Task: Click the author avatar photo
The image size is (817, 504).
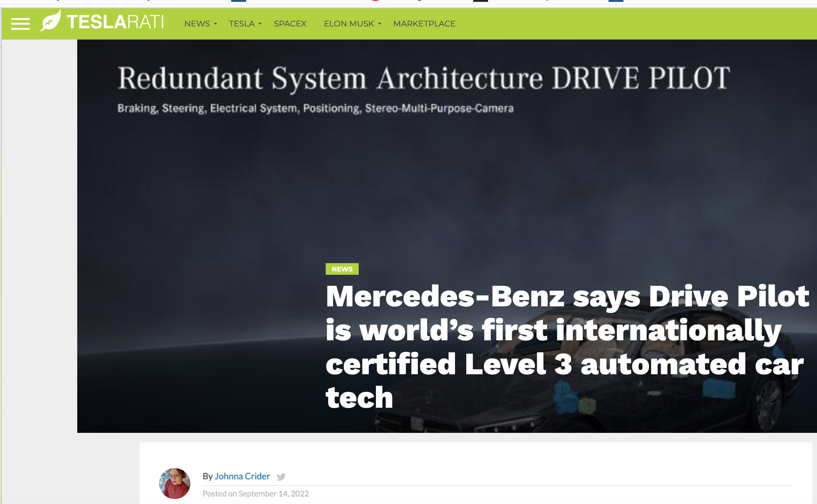Action: coord(174,484)
